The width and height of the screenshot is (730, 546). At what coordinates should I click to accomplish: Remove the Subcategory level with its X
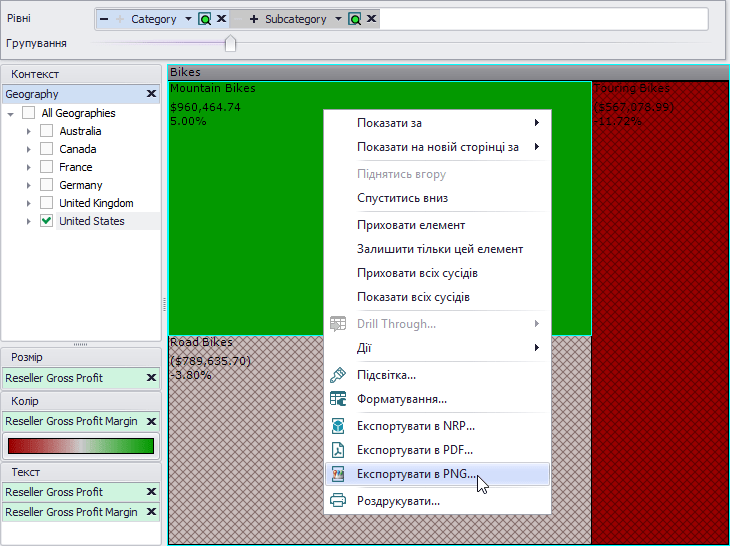[x=372, y=19]
